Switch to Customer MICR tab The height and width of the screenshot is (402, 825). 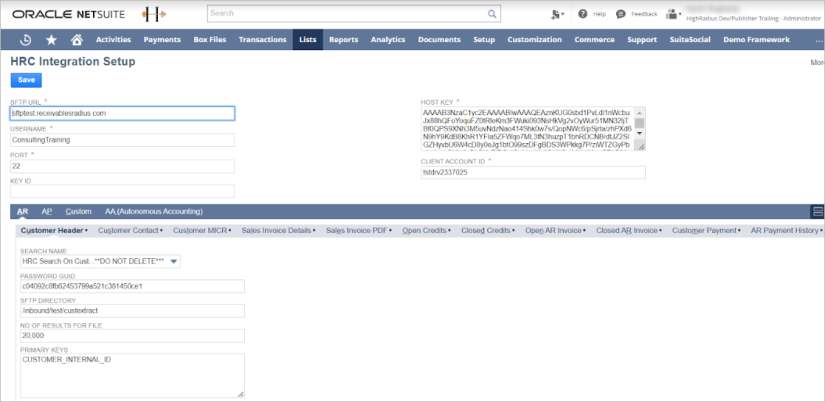[202, 230]
